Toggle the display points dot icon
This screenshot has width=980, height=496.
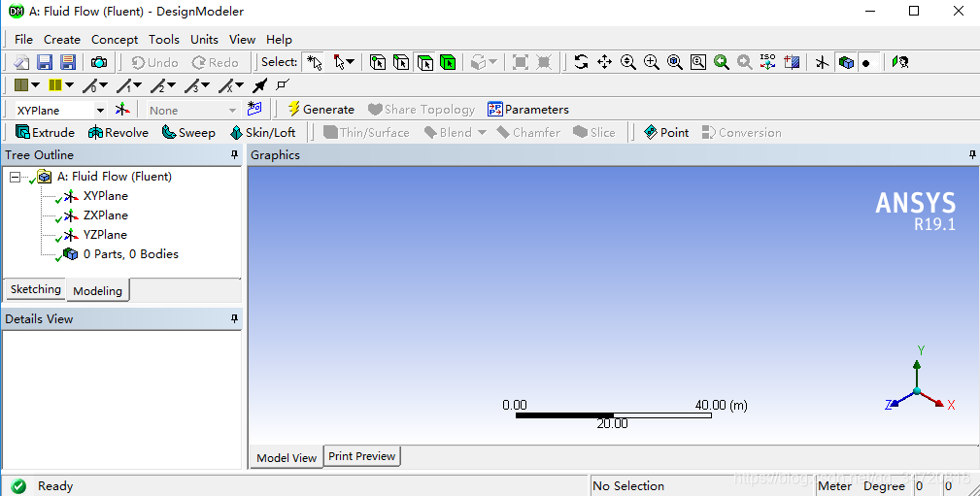click(866, 62)
